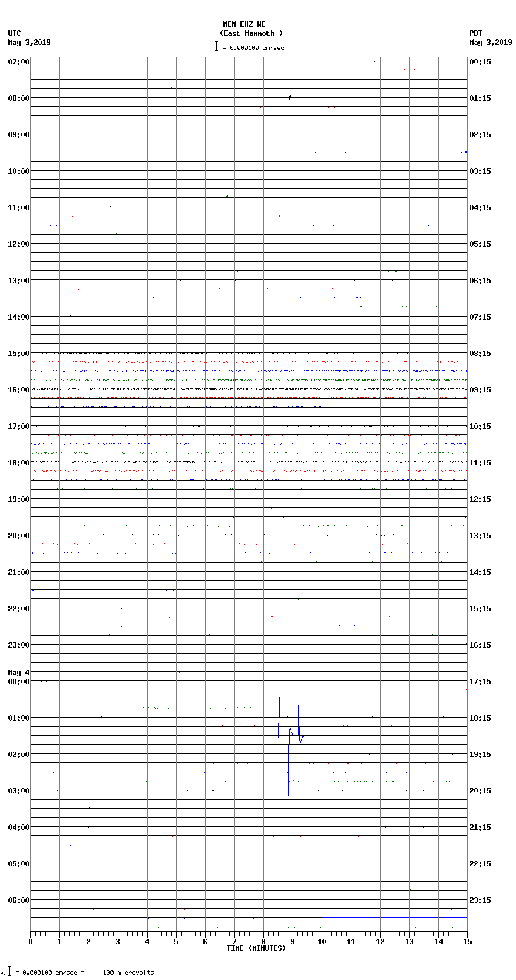Click the 23:00 UTC row label
Image resolution: width=516 pixels, height=980 pixels.
coord(19,645)
